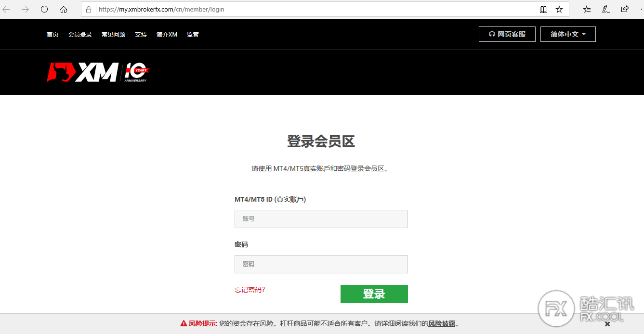The image size is (644, 334).
Task: Click the browser forward arrow
Action: [x=25, y=9]
